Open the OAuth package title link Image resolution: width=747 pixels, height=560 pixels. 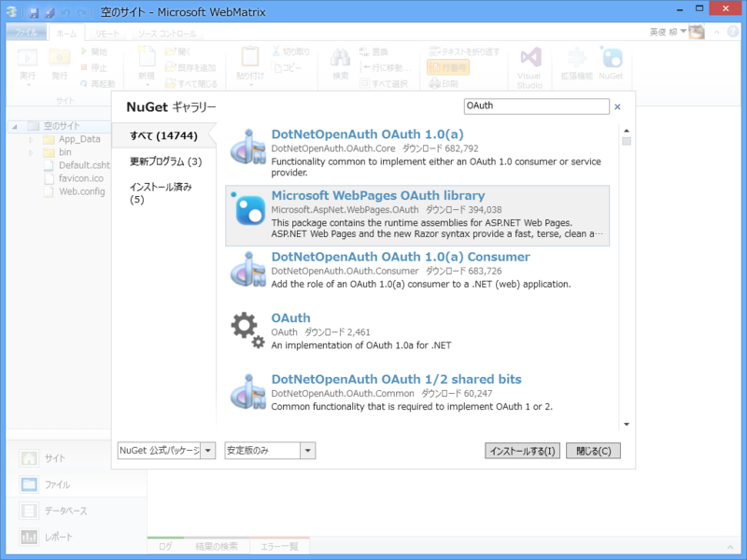point(290,317)
